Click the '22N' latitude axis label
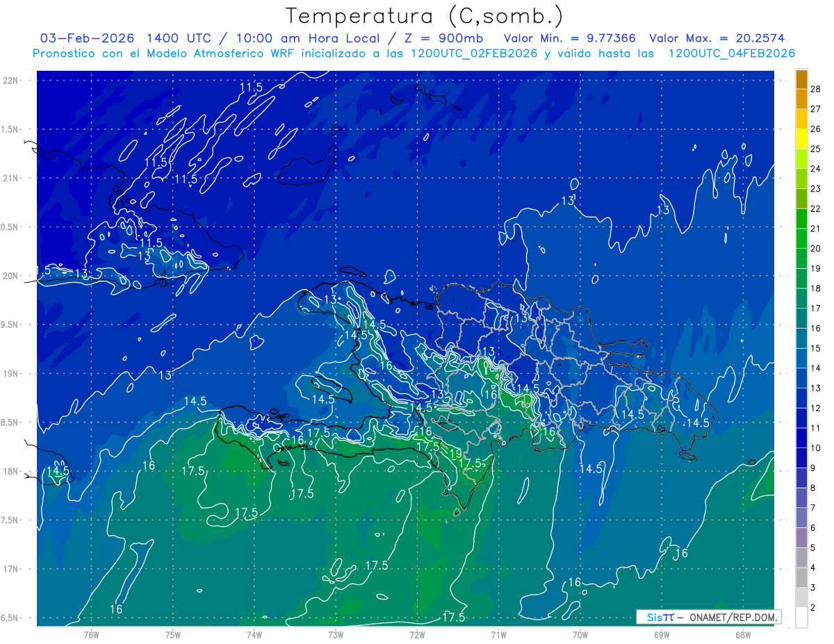Viewport: 834px width, 644px height. (11, 80)
